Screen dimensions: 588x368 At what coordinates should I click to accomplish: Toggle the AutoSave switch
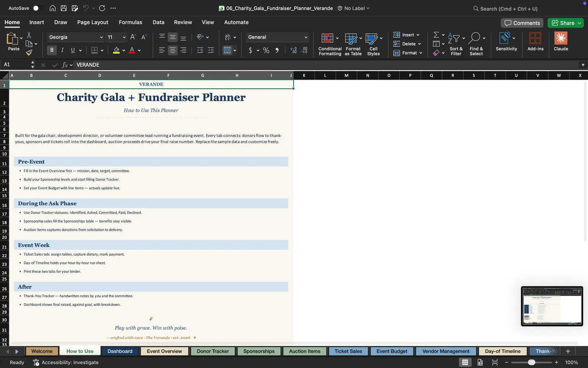click(38, 8)
